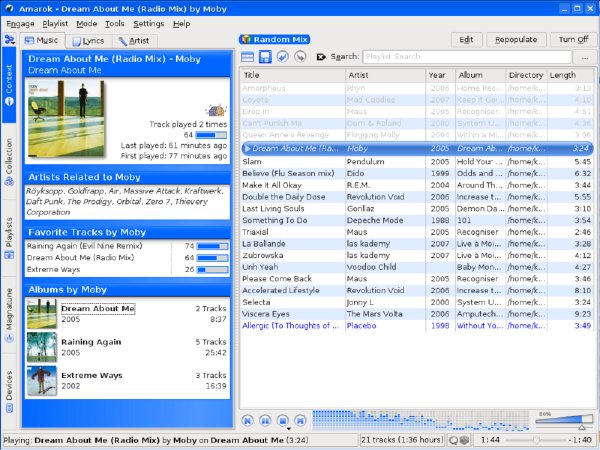The image size is (600, 450).
Task: Click the MusicBrainz icon beside the cover art
Action: coord(216,111)
